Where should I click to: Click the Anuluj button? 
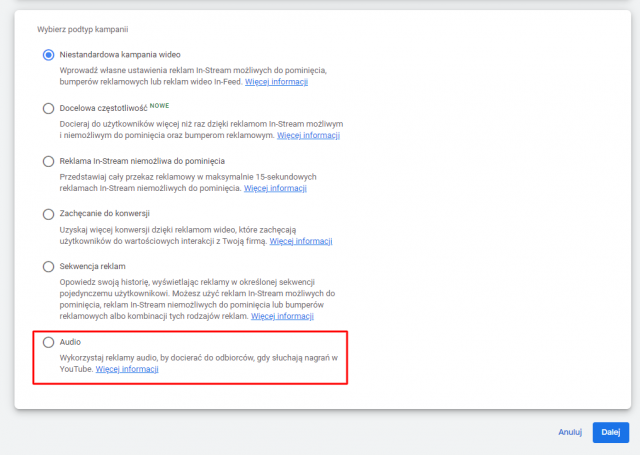click(570, 432)
